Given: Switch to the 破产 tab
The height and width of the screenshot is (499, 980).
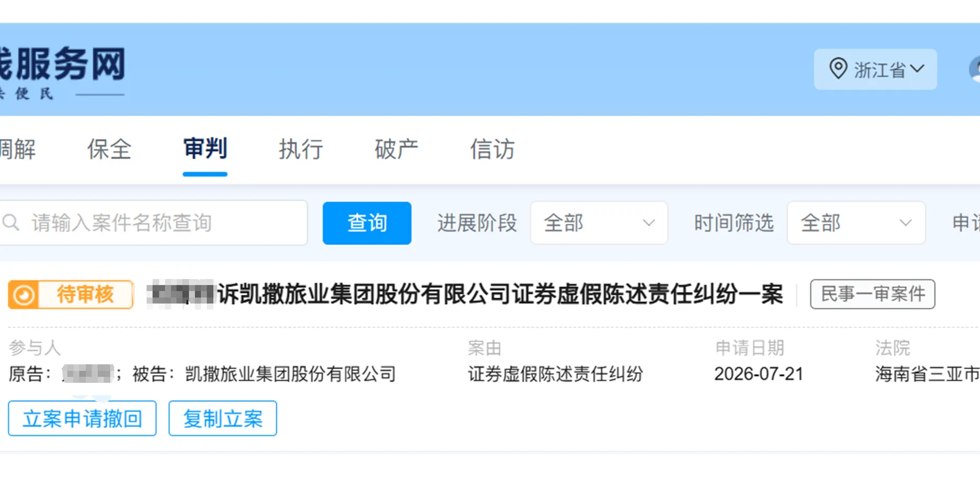Looking at the screenshot, I should (396, 149).
